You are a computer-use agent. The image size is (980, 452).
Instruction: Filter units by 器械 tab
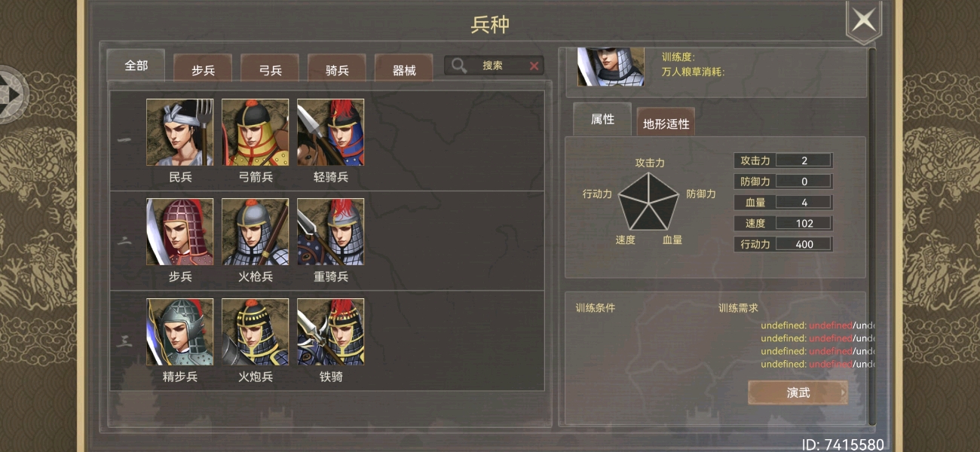pyautogui.click(x=404, y=69)
